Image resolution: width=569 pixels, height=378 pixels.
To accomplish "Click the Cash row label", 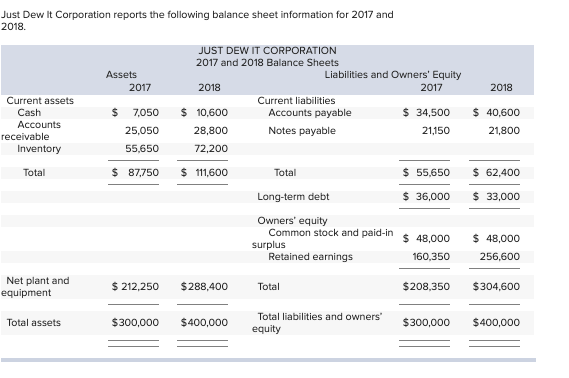I will [29, 112].
